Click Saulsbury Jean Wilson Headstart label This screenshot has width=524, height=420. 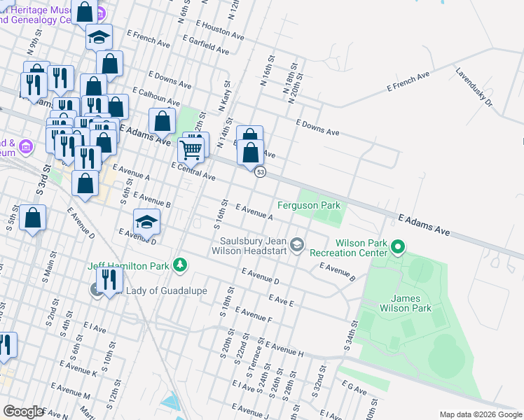pos(249,246)
